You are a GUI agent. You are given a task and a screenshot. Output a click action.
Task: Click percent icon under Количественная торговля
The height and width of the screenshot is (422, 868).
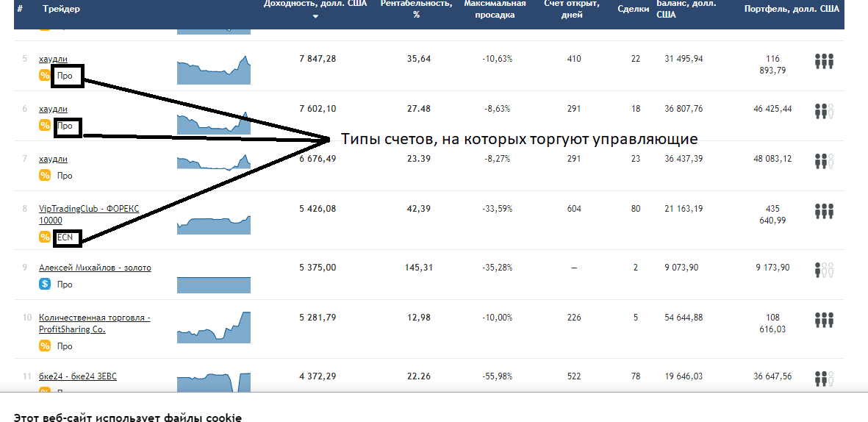tap(45, 346)
